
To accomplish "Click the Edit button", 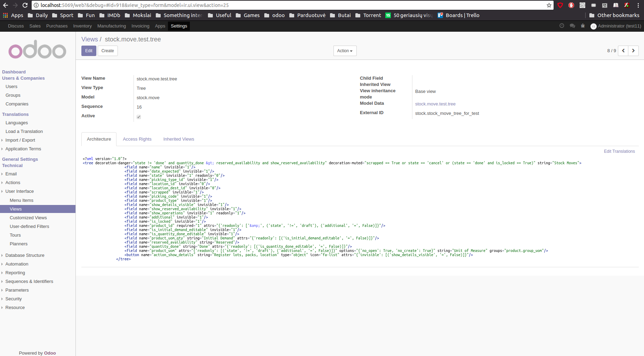I will [89, 51].
